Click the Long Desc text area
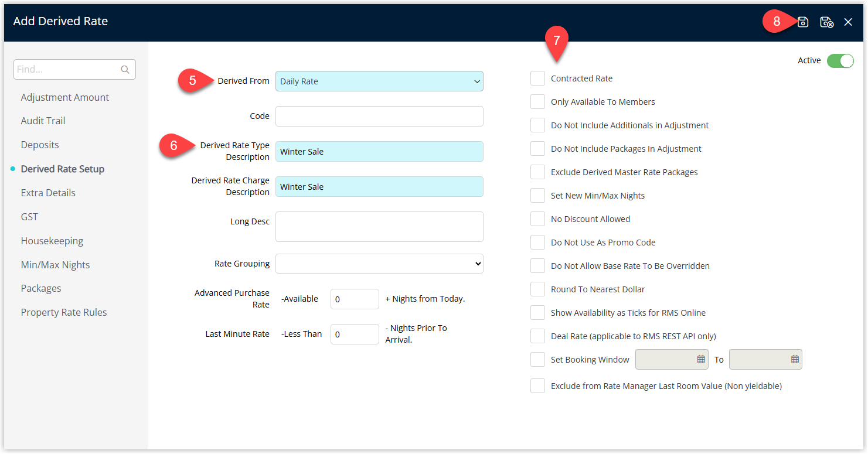 pyautogui.click(x=379, y=227)
